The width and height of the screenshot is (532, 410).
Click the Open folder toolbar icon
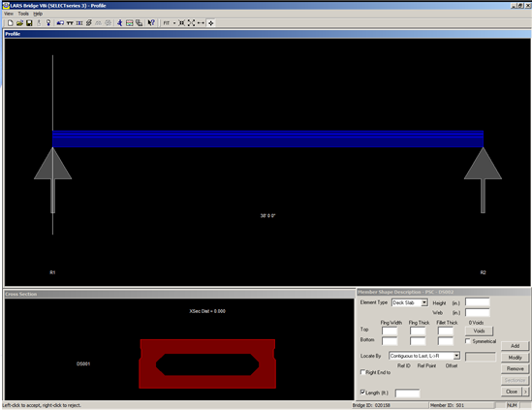[x=19, y=23]
